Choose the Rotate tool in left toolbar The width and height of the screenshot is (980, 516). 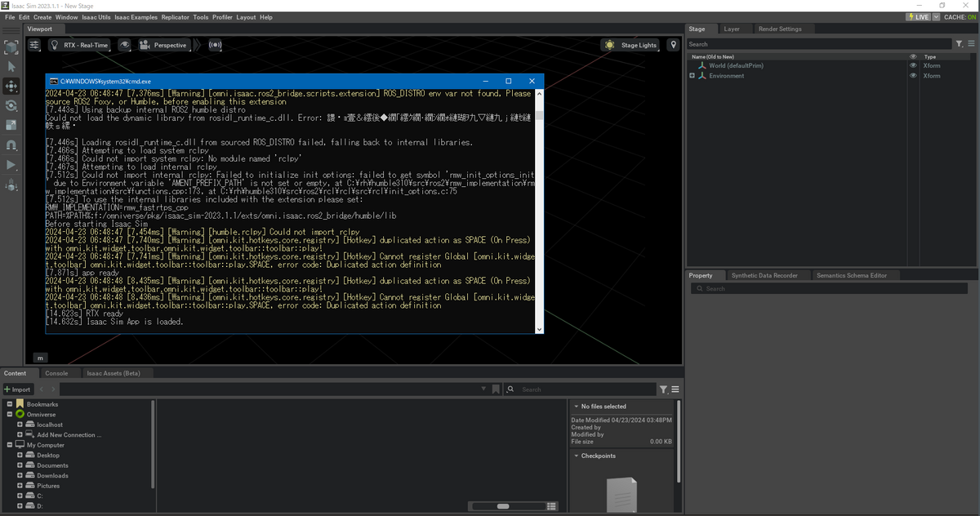point(11,105)
